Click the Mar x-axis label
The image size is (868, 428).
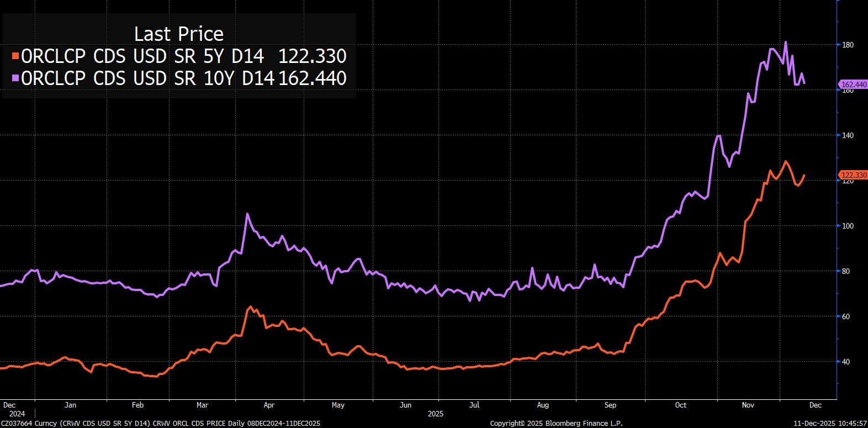203,405
